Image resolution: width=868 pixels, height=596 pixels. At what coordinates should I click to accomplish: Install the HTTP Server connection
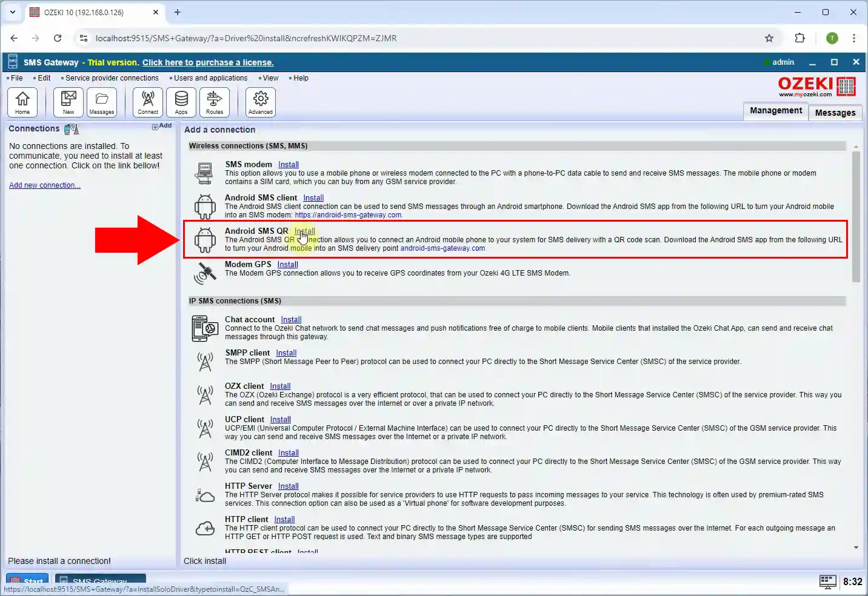289,486
